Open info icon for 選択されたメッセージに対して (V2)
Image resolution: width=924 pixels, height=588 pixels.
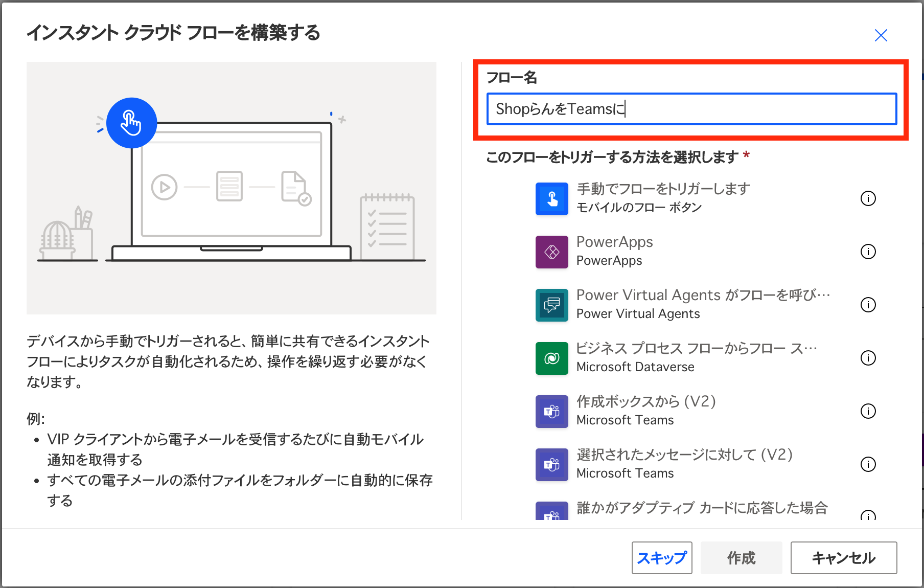click(868, 464)
